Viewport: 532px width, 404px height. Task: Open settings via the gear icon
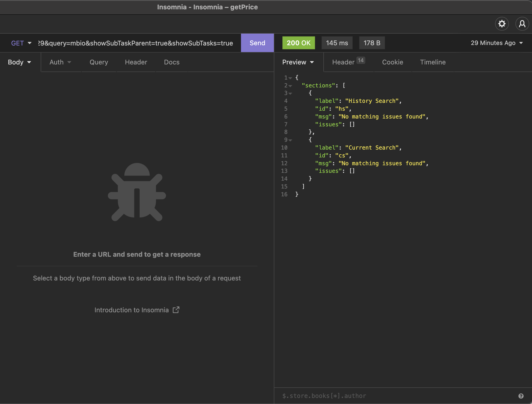point(502,24)
